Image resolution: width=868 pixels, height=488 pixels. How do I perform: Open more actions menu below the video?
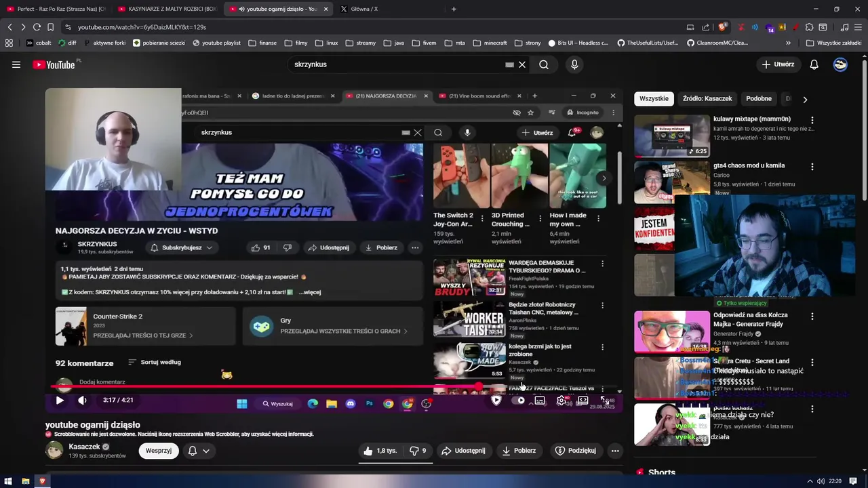click(615, 451)
